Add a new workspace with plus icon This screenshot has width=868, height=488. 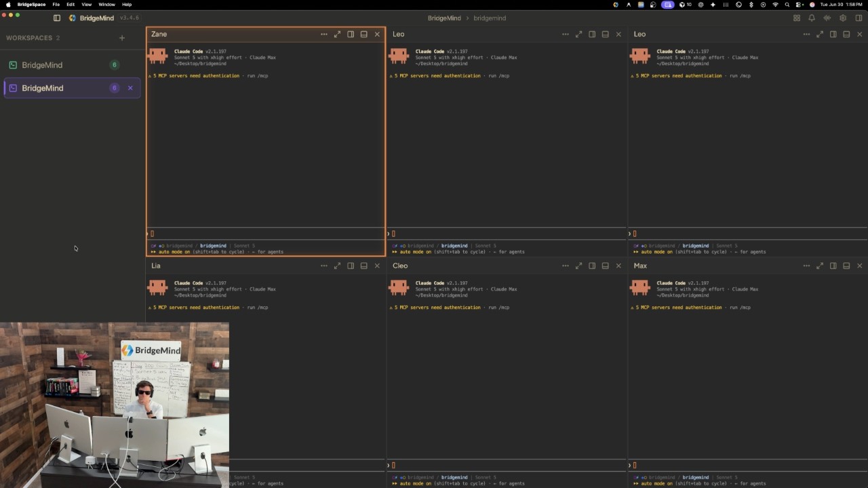[x=122, y=38]
